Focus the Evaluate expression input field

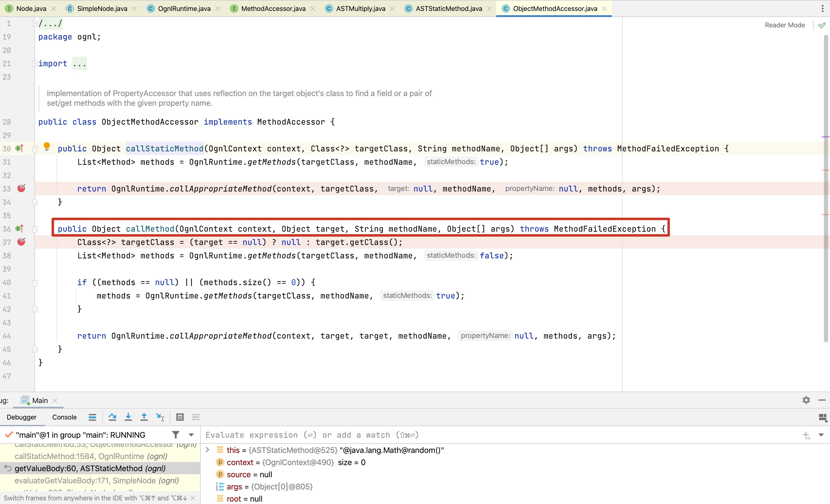[499, 435]
